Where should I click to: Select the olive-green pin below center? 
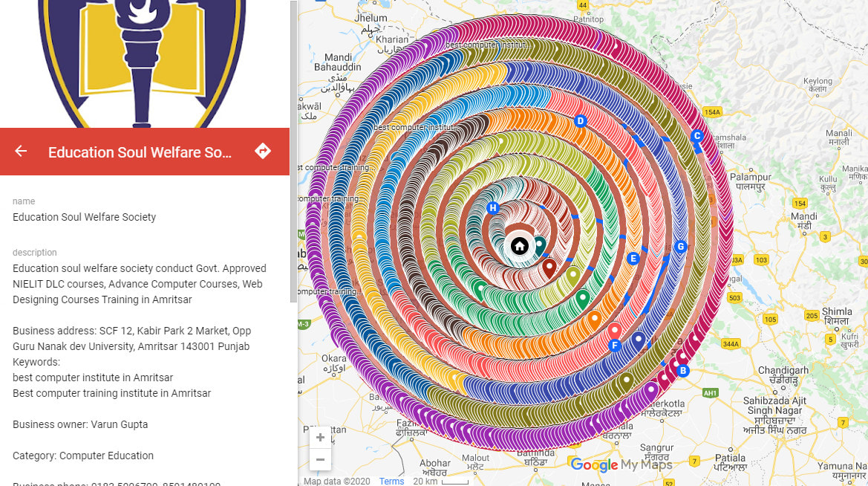click(x=573, y=276)
